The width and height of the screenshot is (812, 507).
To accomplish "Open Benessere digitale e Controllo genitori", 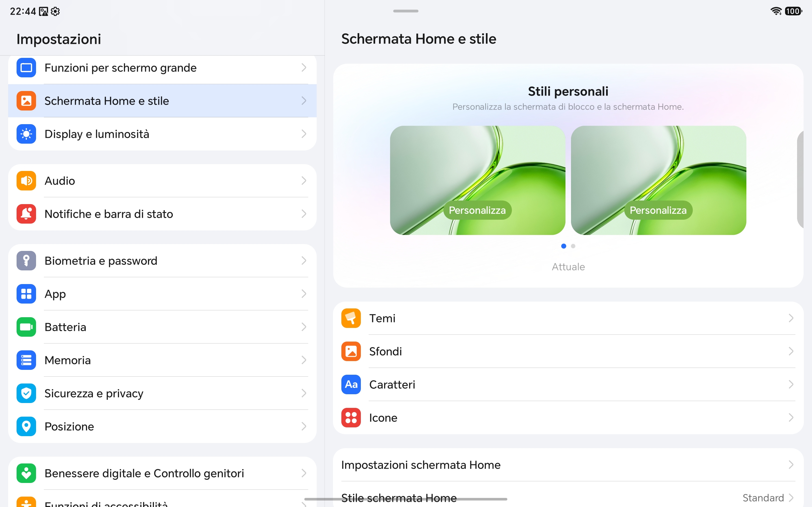I will (x=162, y=473).
